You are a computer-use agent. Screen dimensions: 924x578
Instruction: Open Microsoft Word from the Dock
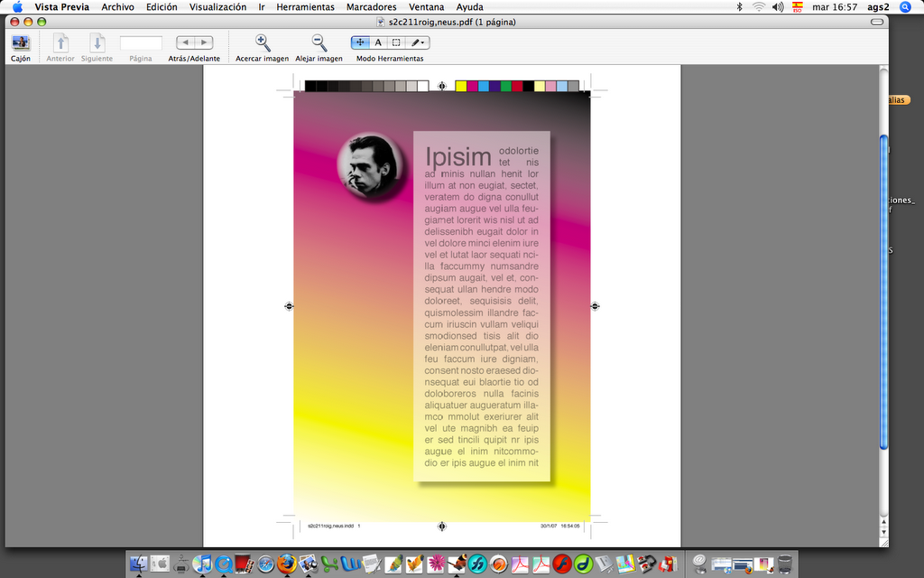tap(351, 564)
